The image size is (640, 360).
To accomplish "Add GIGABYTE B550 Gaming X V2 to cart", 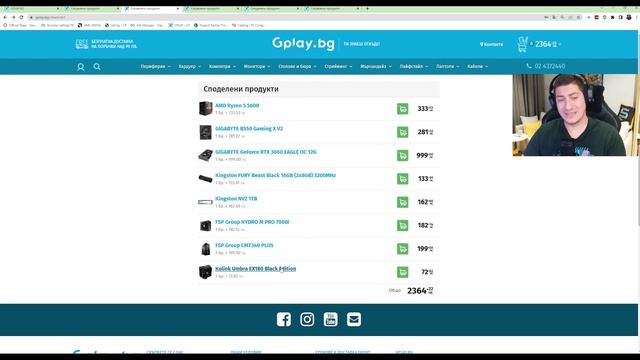I will [402, 132].
